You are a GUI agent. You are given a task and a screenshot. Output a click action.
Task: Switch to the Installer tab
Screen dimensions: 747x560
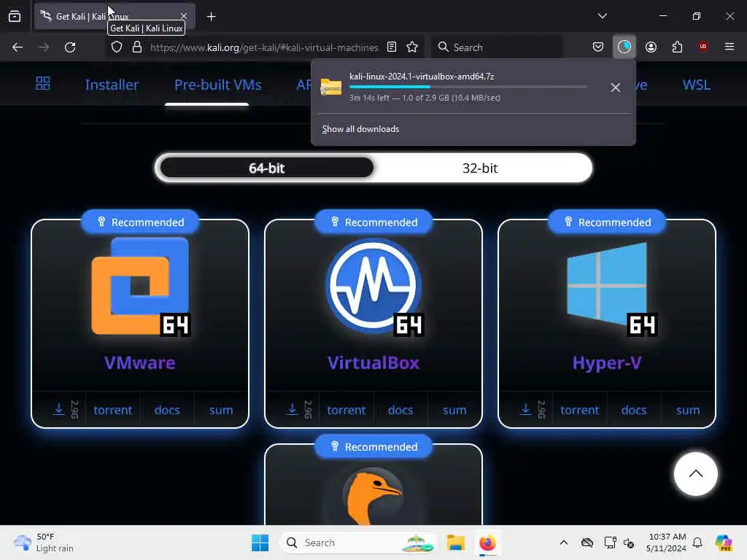(x=112, y=85)
